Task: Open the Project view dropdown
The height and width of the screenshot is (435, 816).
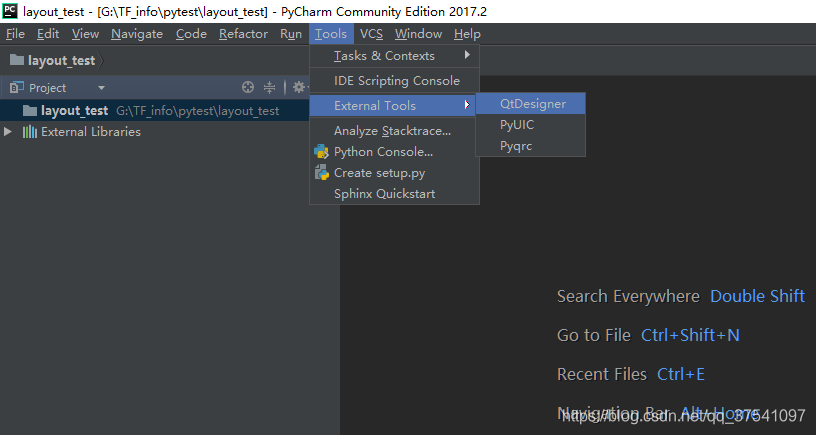Action: point(101,88)
